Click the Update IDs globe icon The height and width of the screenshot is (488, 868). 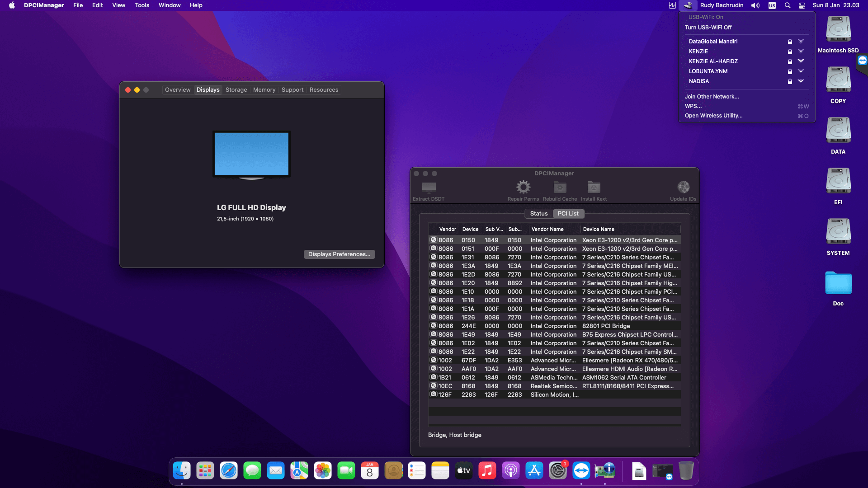click(x=683, y=187)
